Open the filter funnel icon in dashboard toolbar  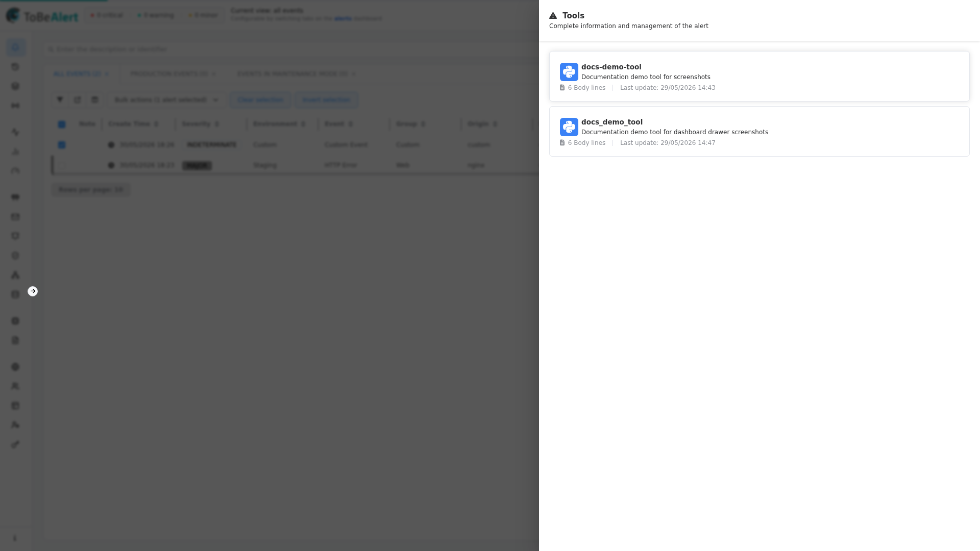click(x=60, y=100)
